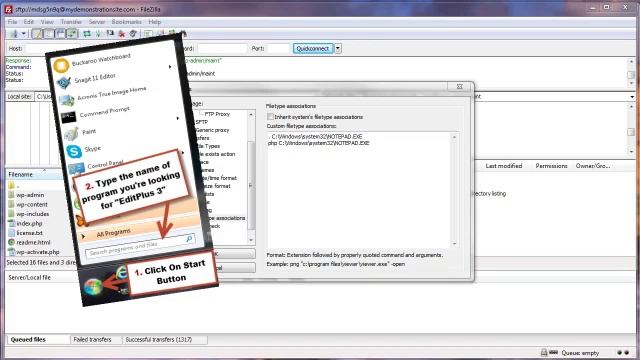Click the Password input field
This screenshot has width=640, height=360.
pos(222,49)
